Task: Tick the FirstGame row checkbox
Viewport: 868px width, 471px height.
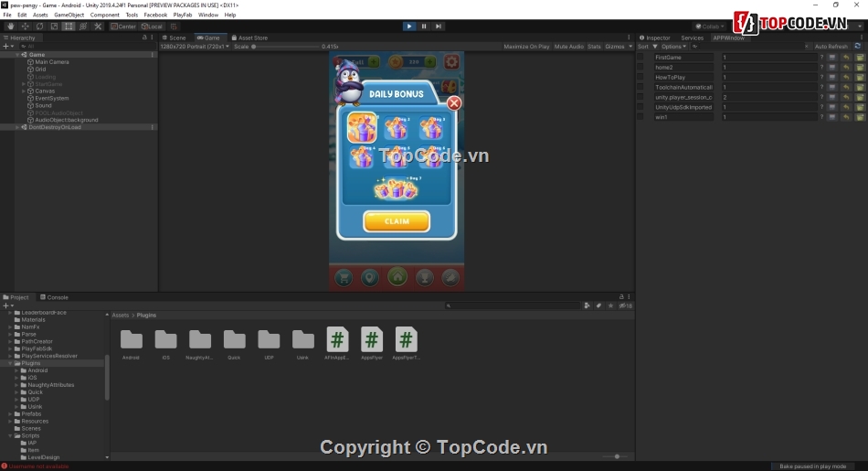Action: tap(640, 57)
